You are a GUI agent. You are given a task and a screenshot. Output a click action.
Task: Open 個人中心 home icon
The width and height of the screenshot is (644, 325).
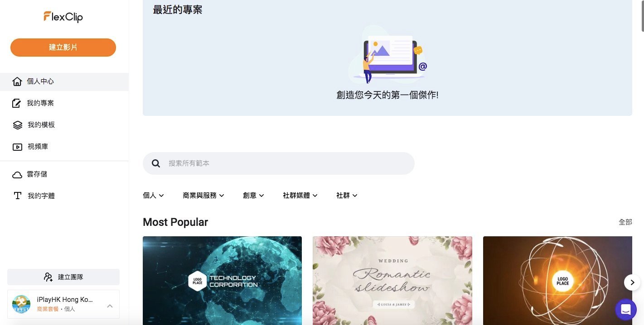tap(17, 81)
